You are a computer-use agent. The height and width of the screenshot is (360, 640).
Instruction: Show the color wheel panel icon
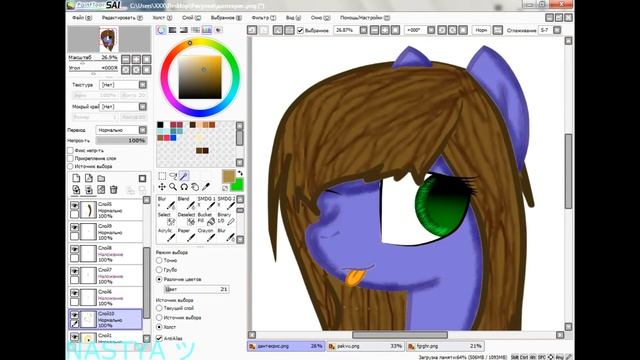pyautogui.click(x=162, y=30)
